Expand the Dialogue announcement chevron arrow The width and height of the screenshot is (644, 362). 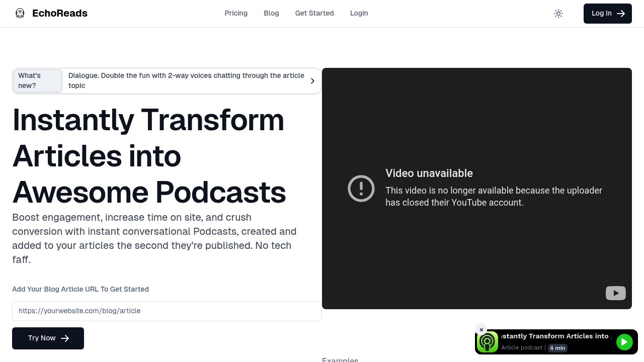pyautogui.click(x=312, y=81)
